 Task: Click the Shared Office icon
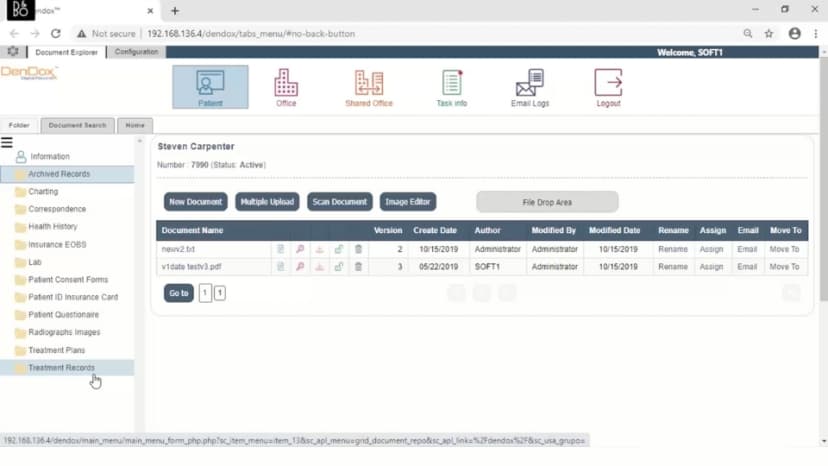click(369, 87)
